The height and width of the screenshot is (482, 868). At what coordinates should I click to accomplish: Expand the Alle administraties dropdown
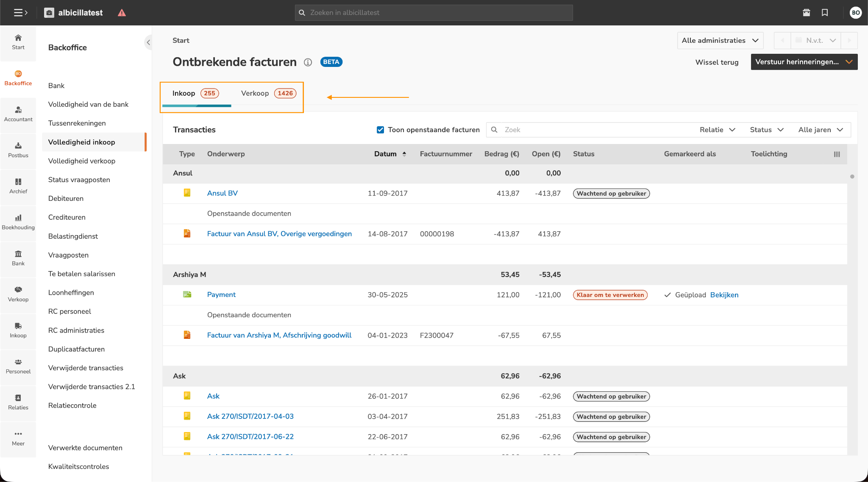(720, 41)
